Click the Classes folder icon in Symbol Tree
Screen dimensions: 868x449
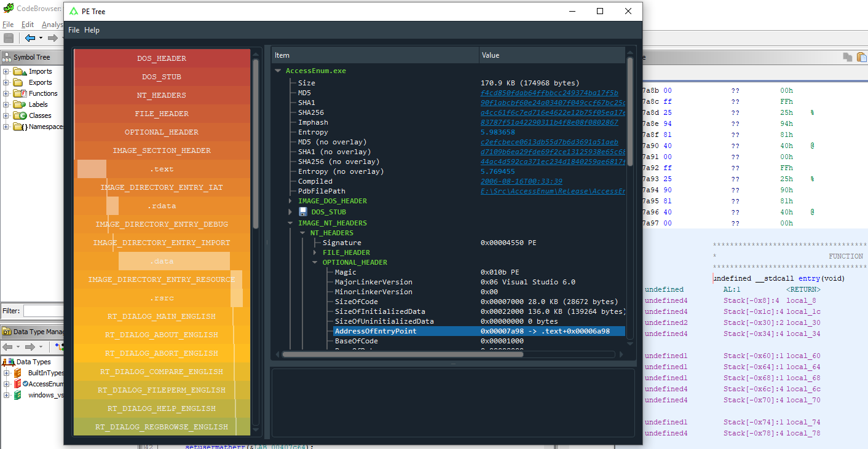point(20,115)
